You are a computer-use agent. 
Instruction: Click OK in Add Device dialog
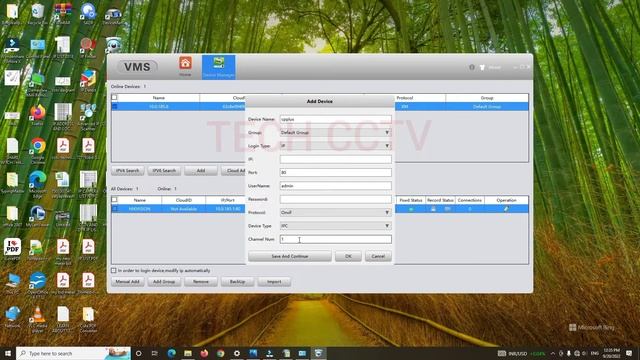tap(348, 256)
